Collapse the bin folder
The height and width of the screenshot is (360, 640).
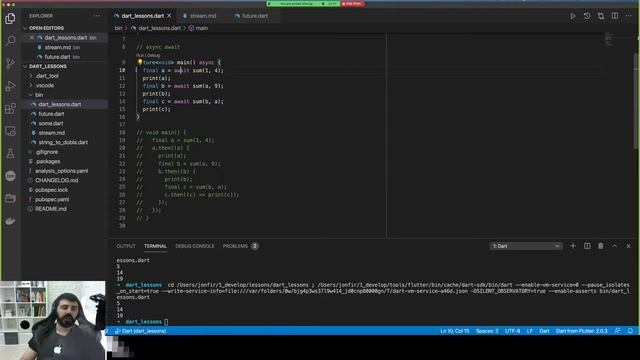39,95
